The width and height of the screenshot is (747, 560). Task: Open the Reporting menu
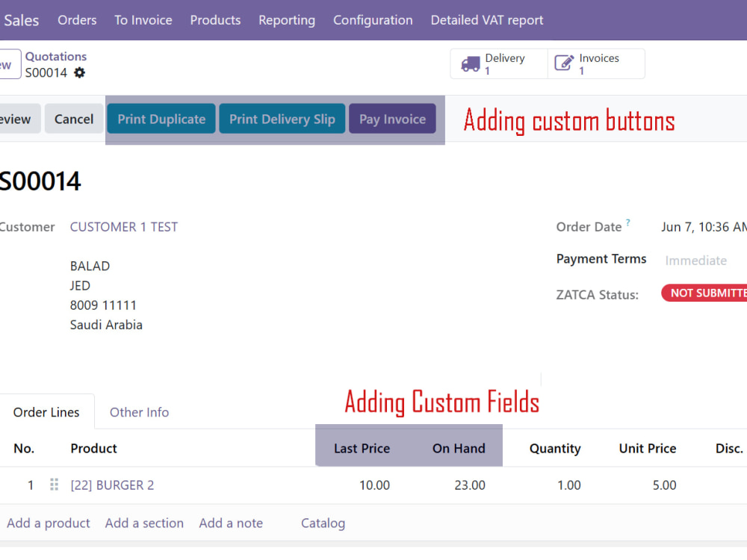pos(287,20)
